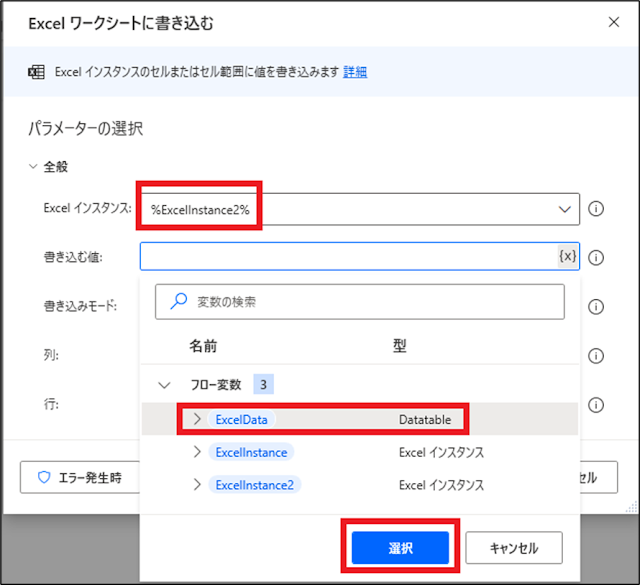Click the Datatable type text
640x585 pixels.
coord(425,420)
